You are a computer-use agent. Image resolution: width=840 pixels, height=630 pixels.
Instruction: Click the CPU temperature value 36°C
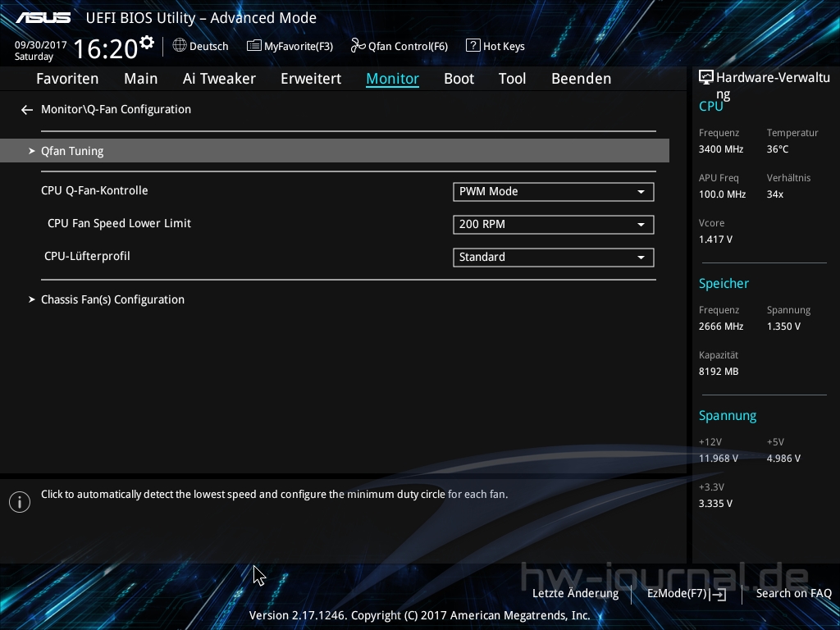tap(778, 149)
